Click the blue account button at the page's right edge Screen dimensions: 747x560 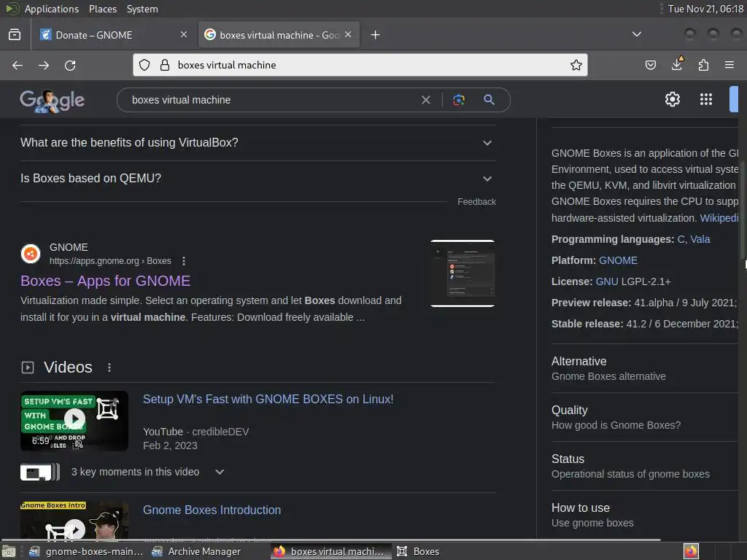click(x=734, y=99)
